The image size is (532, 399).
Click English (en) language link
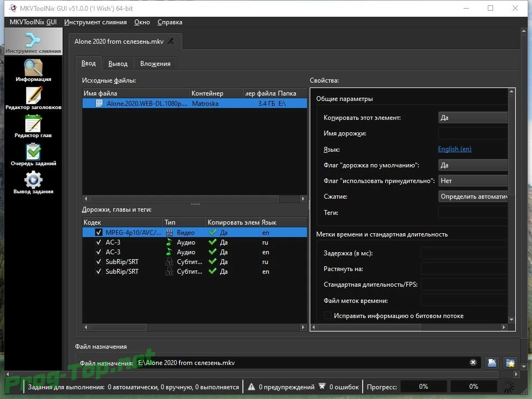455,148
